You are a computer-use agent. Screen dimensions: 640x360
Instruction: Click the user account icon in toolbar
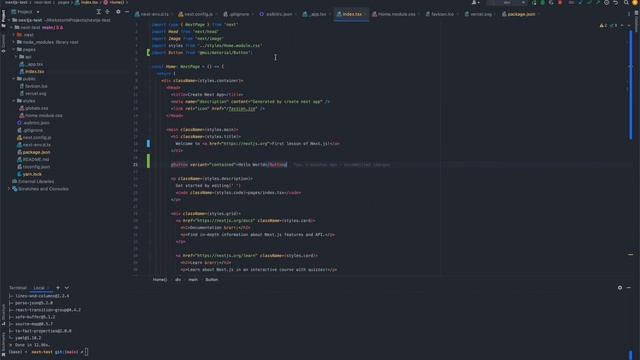(x=476, y=2)
